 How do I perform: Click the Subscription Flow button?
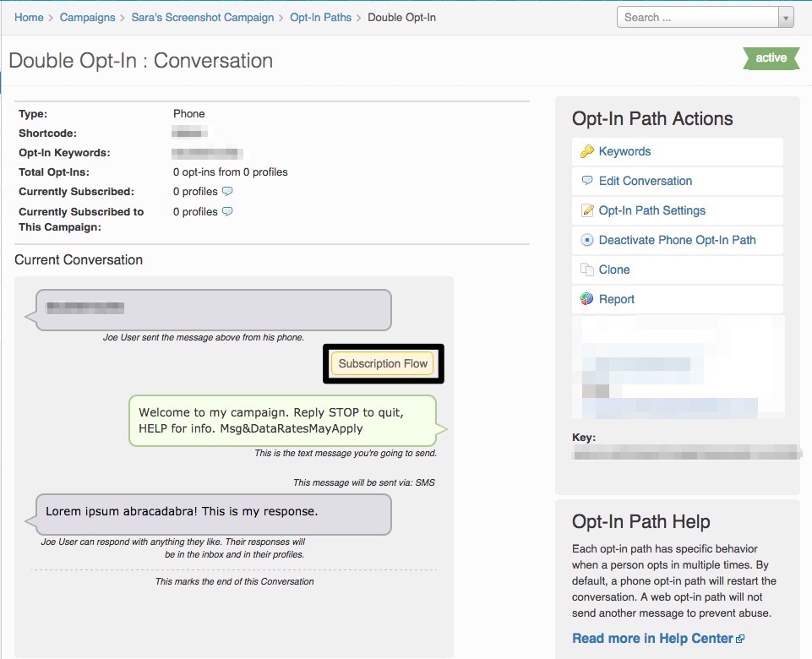pos(384,363)
